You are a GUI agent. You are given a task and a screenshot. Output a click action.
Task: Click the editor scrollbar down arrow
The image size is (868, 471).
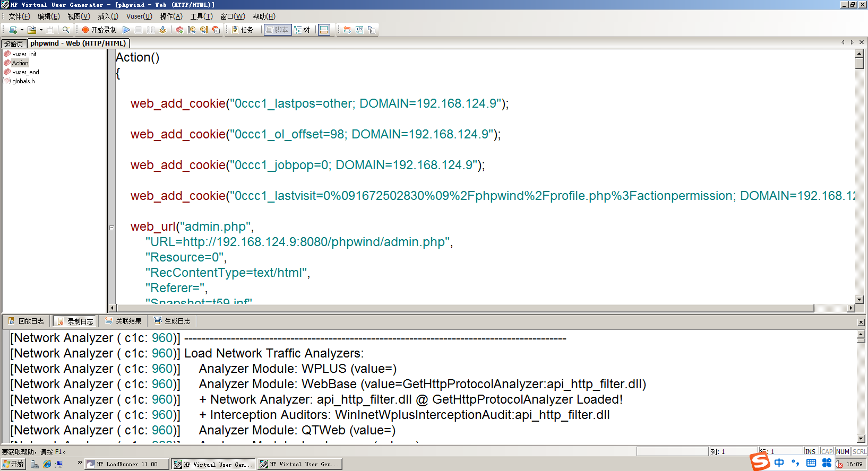click(x=860, y=300)
